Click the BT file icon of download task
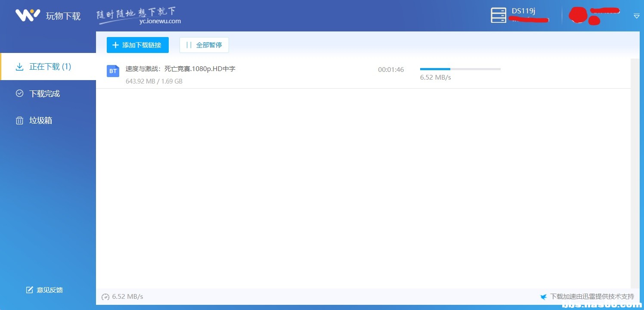This screenshot has width=644, height=310. 113,71
